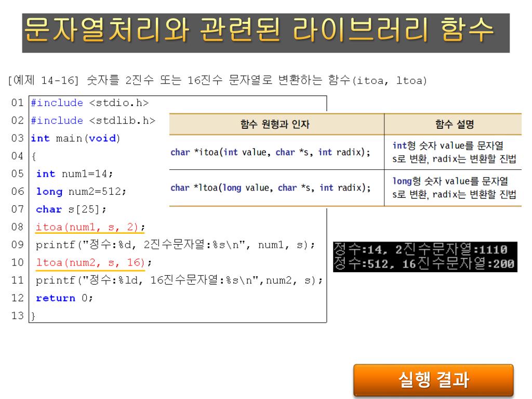532x399 pixels.
Task: Click code line int main(void)
Action: (75, 138)
